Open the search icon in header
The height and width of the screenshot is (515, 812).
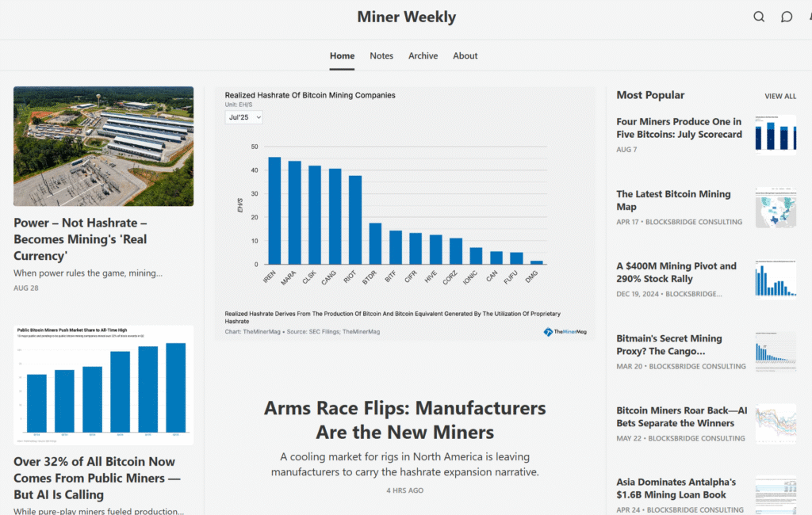(x=759, y=17)
